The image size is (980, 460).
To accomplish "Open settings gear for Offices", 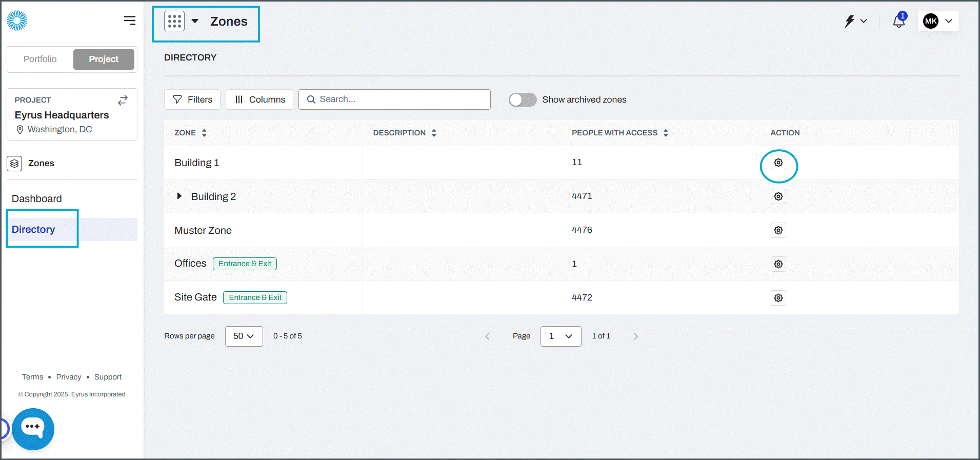I will (778, 264).
